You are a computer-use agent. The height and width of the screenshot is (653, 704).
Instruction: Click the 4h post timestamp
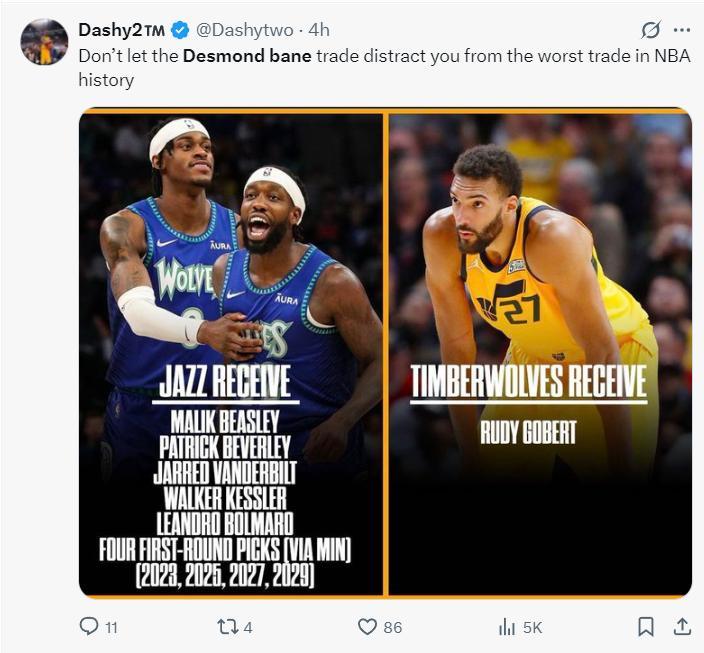tap(320, 30)
